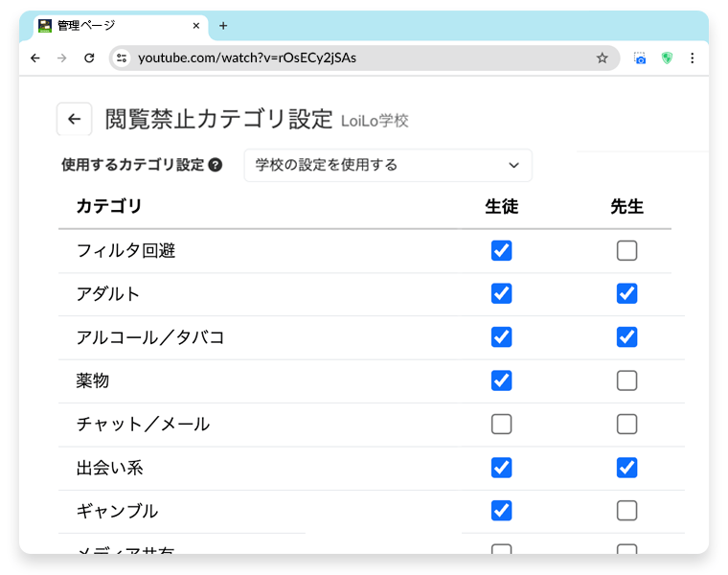Click help icon next to 使用するカテゴリ設定
Screen dimensions: 728x575
click(x=215, y=165)
